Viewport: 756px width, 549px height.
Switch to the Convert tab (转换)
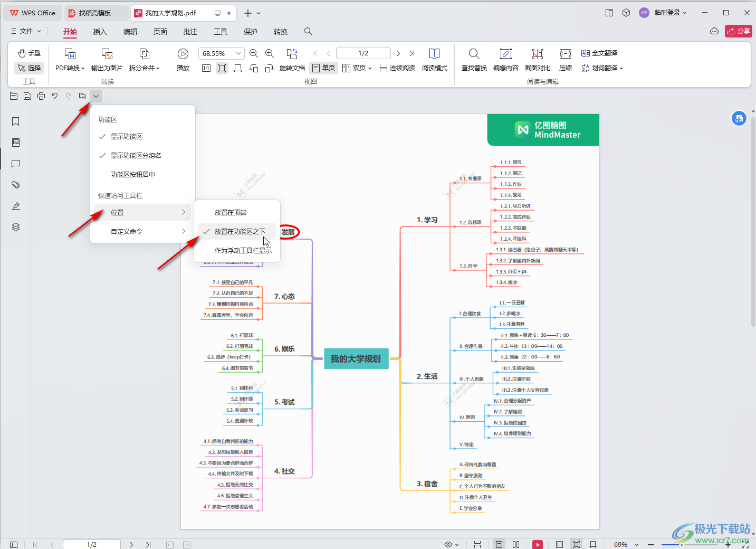[x=281, y=32]
